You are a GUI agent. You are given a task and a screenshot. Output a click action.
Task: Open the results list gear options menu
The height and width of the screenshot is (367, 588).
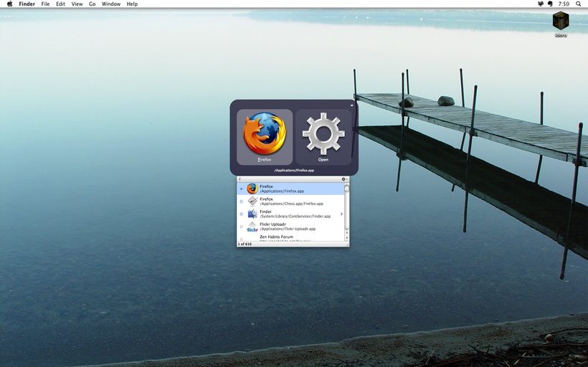344,179
